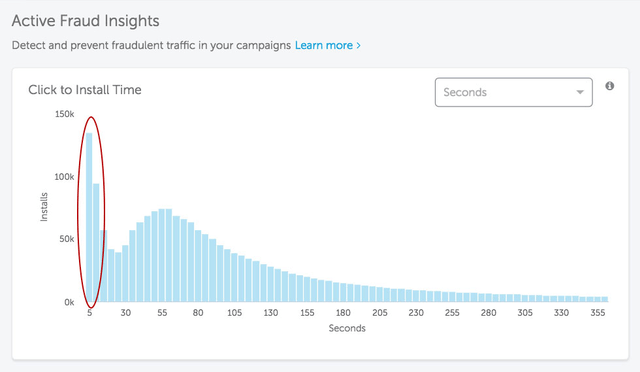The height and width of the screenshot is (372, 640).
Task: Click the Installs y-axis title
Action: (44, 207)
